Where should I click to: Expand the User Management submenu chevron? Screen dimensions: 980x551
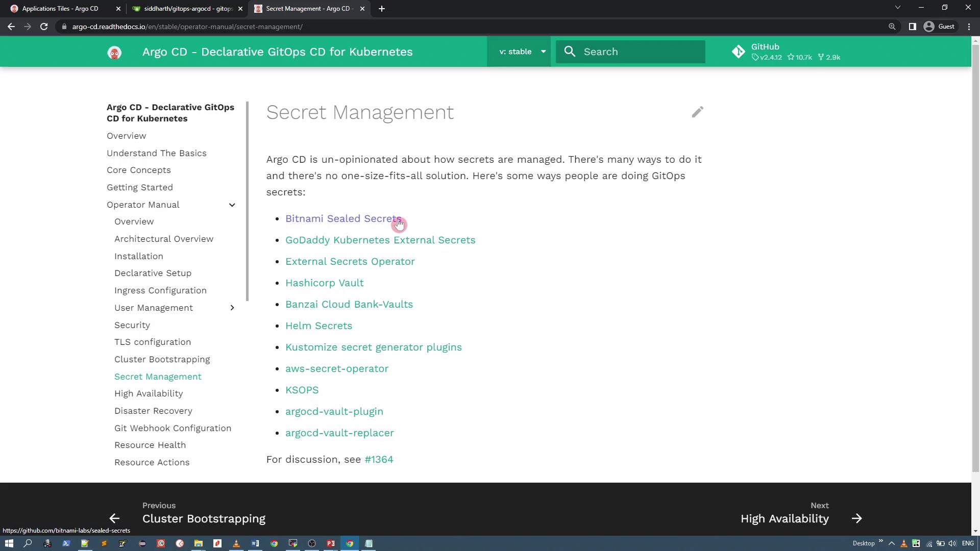(232, 308)
